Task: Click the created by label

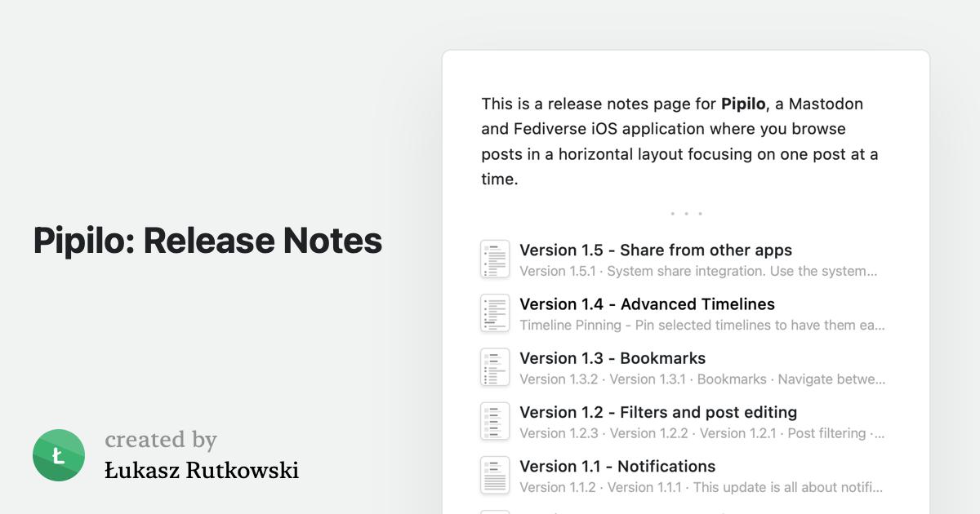Action: click(x=161, y=440)
